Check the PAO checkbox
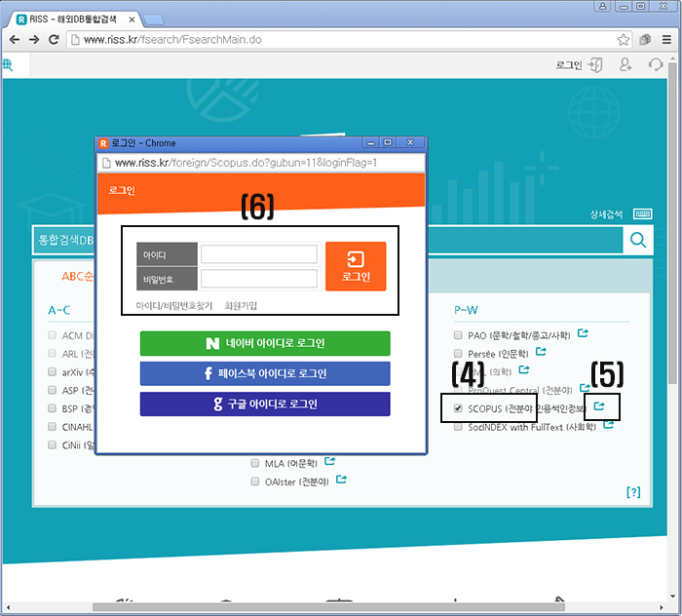The image size is (682, 616). (x=458, y=335)
